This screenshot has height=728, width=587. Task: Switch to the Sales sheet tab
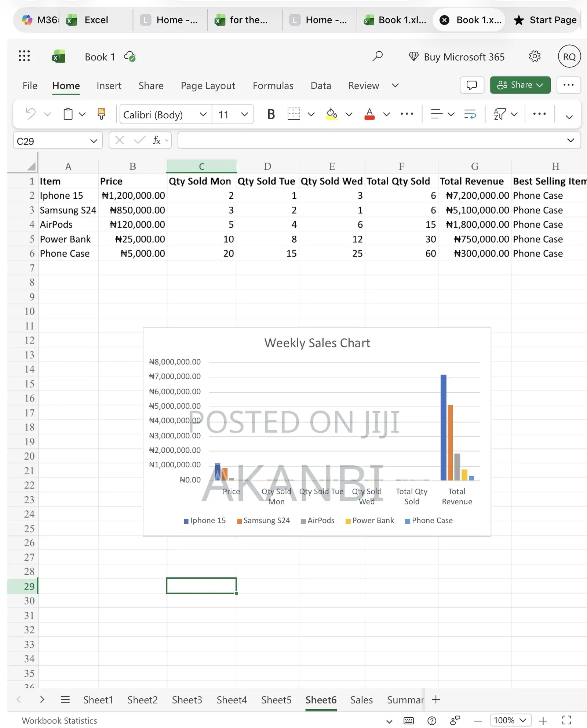click(x=361, y=700)
